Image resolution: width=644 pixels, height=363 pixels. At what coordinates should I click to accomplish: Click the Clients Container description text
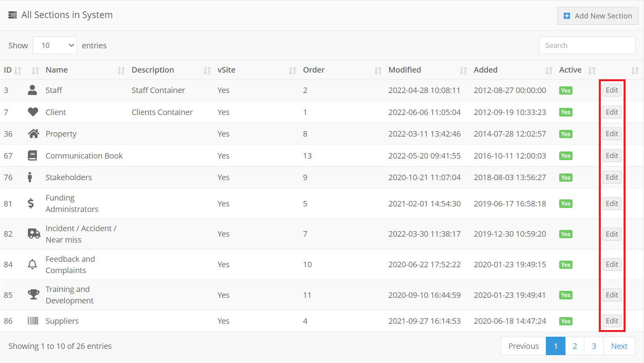[x=162, y=112]
